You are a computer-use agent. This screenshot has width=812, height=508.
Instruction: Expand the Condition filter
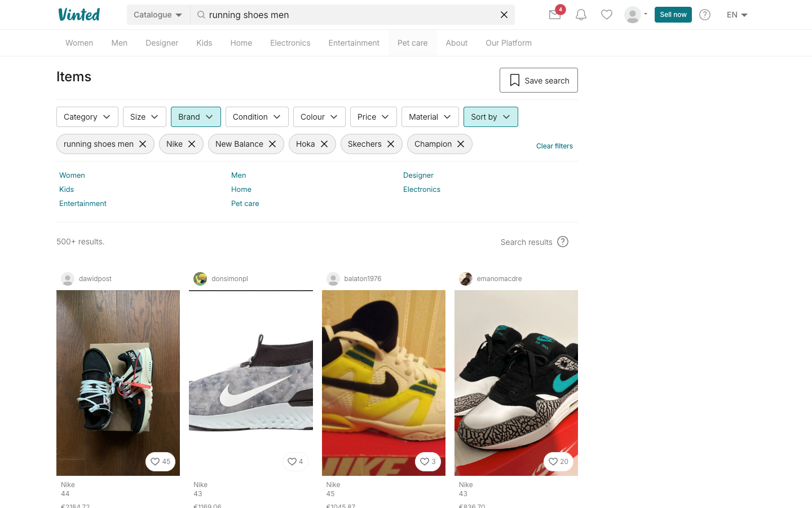257,117
